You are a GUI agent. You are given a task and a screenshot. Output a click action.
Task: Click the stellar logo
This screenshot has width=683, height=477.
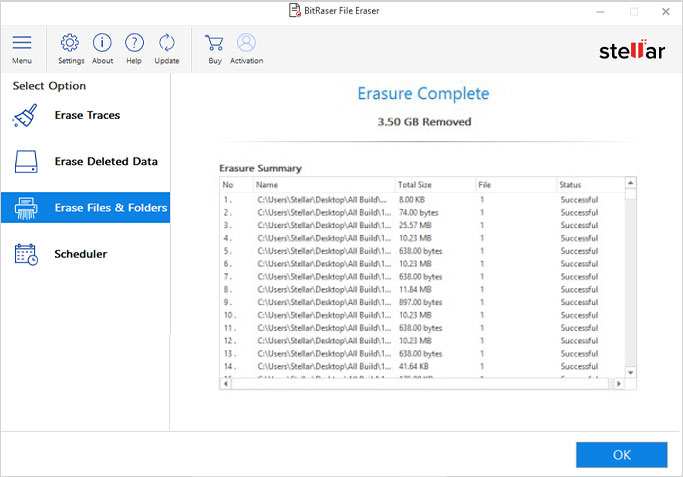coord(632,50)
